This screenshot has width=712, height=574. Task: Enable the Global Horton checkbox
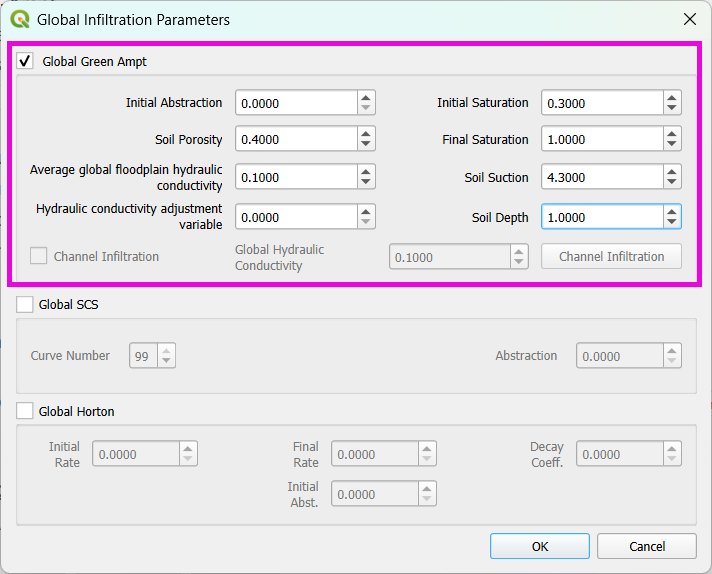(25, 411)
